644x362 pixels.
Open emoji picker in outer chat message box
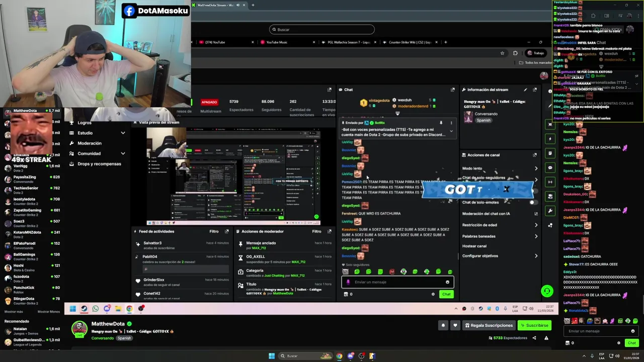pyautogui.click(x=632, y=331)
